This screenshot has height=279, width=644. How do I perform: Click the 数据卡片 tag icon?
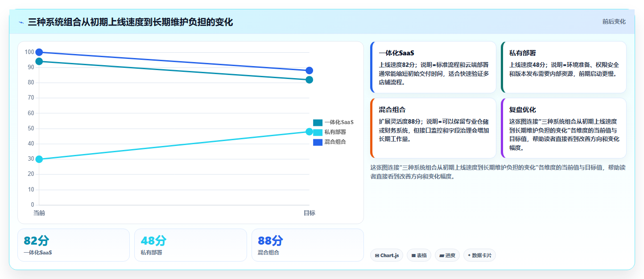click(469, 256)
